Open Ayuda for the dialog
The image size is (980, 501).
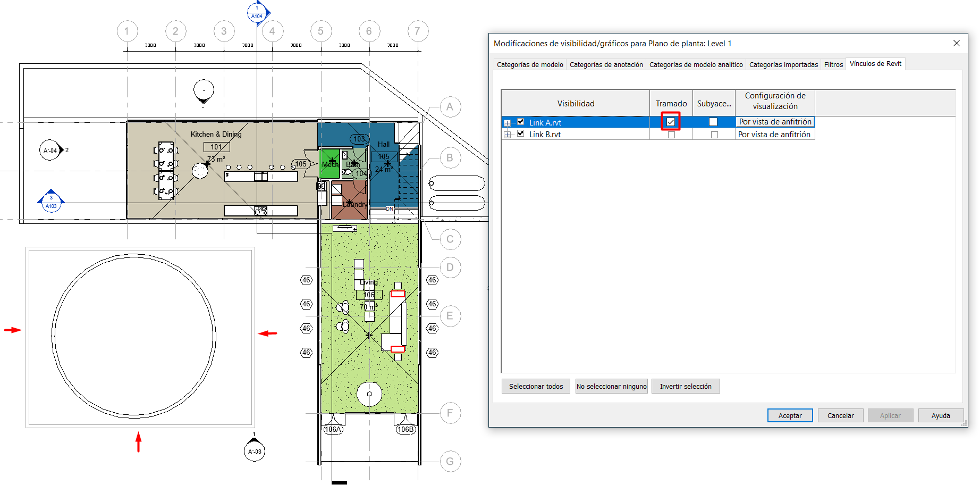click(x=941, y=415)
